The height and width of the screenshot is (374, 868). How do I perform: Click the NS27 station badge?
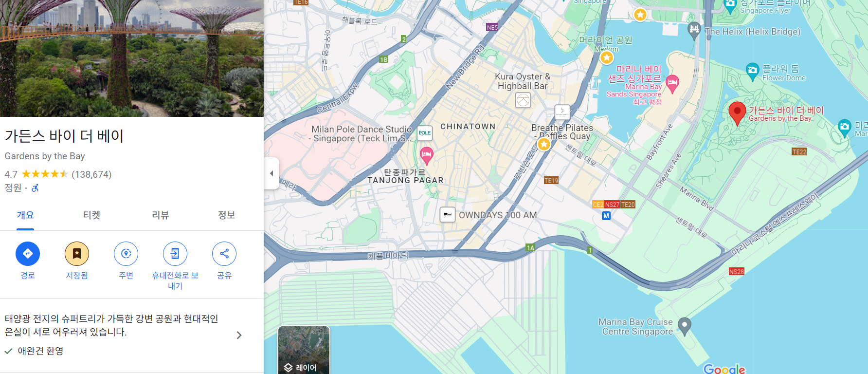(612, 205)
